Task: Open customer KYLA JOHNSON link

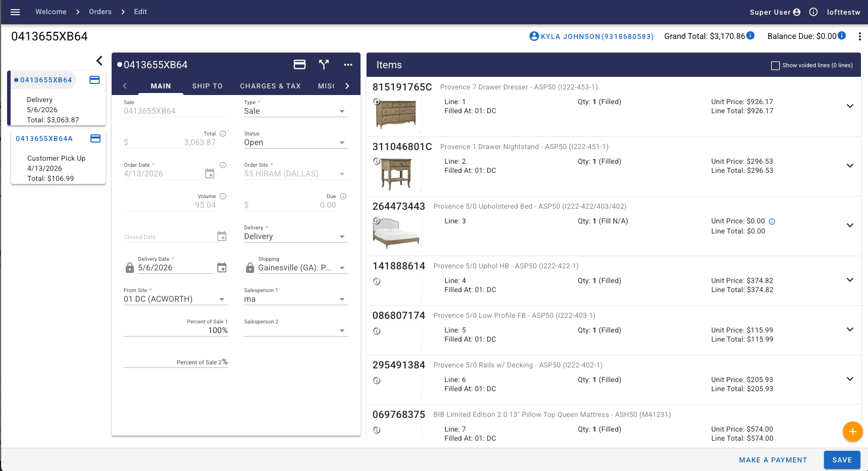Action: point(591,36)
